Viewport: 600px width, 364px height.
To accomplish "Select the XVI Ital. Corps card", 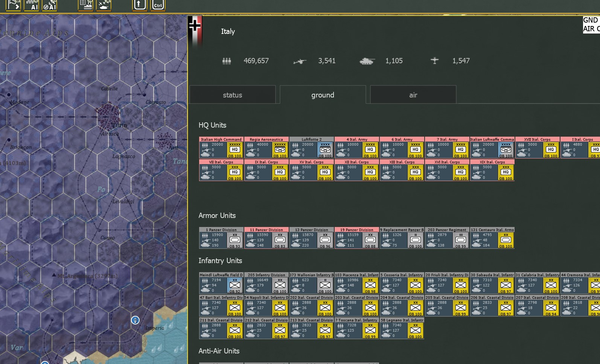I will point(447,170).
